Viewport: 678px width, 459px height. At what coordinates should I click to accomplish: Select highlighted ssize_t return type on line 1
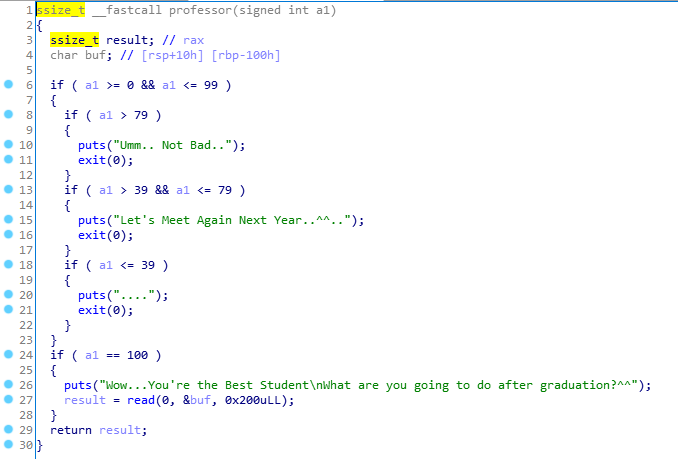point(61,10)
